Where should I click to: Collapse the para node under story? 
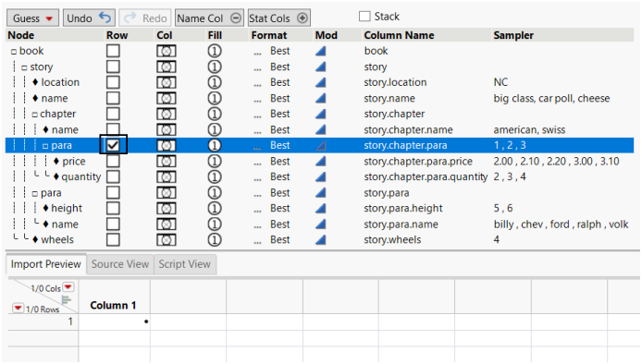tap(35, 194)
